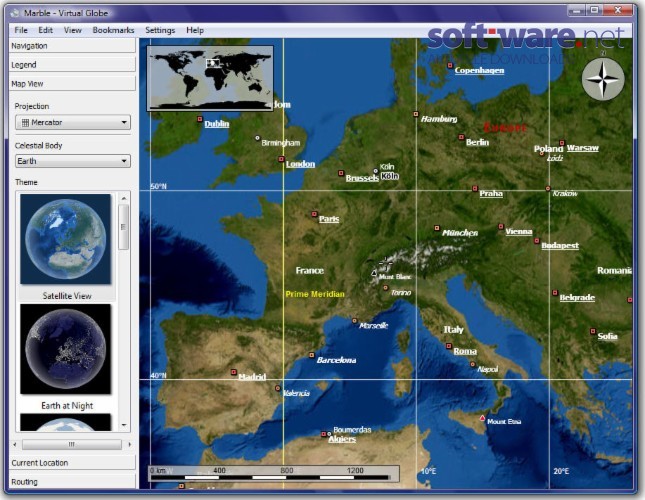Viewport: 645px width, 500px height.
Task: Click the Praha city marker
Action: (475, 189)
